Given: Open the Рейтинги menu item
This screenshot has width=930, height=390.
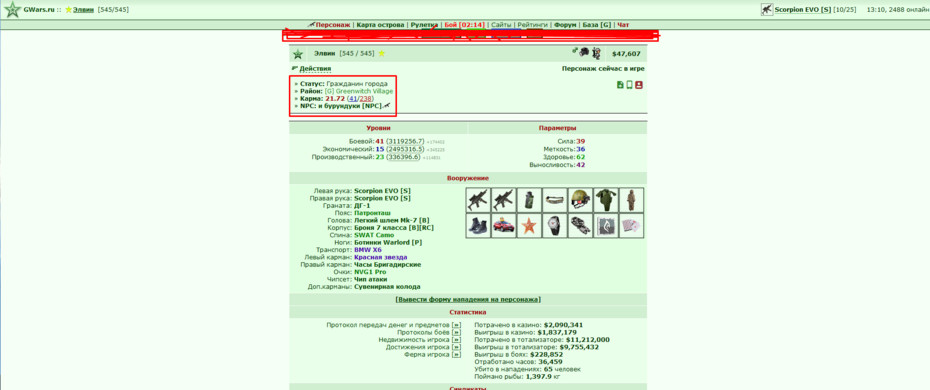Looking at the screenshot, I should pyautogui.click(x=533, y=25).
